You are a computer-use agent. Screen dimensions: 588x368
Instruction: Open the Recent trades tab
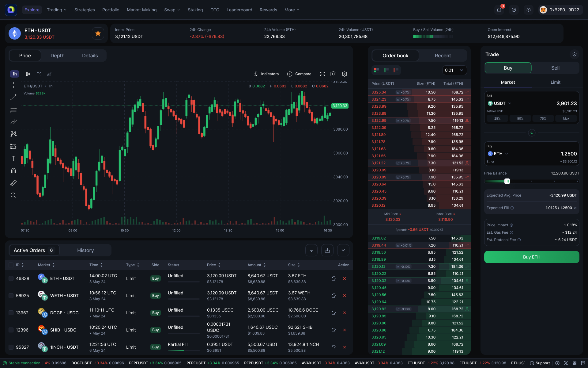[443, 56]
